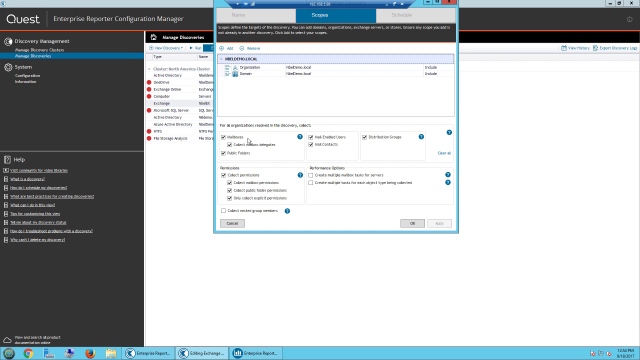Open Configuration under System
Viewport: 640px width, 360px height.
(27, 76)
